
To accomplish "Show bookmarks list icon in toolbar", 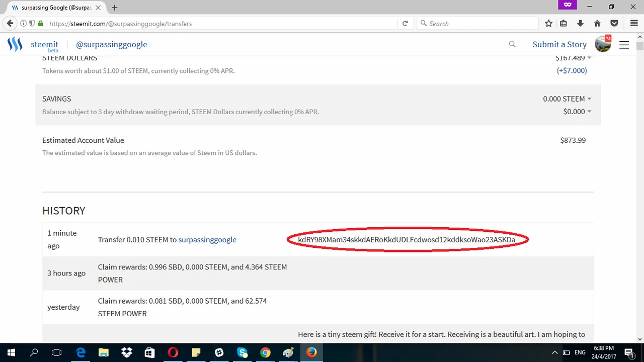I will pos(563,23).
